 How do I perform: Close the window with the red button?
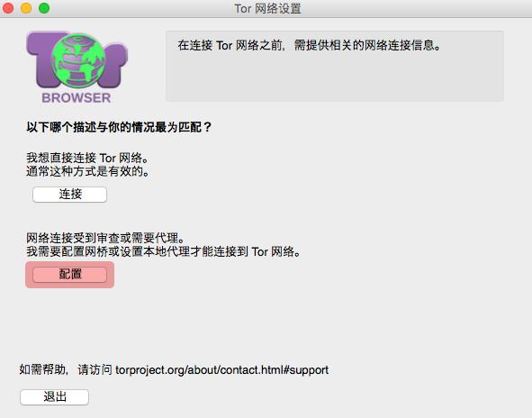8,7
